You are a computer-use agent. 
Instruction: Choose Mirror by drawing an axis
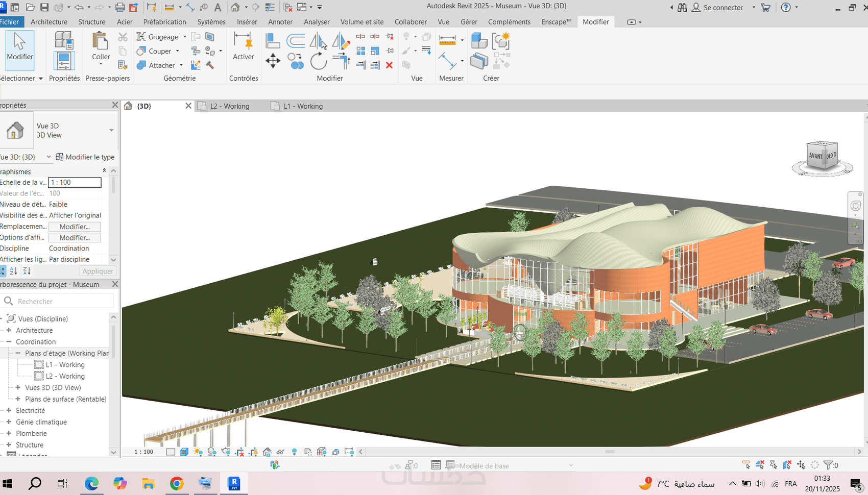(x=341, y=40)
